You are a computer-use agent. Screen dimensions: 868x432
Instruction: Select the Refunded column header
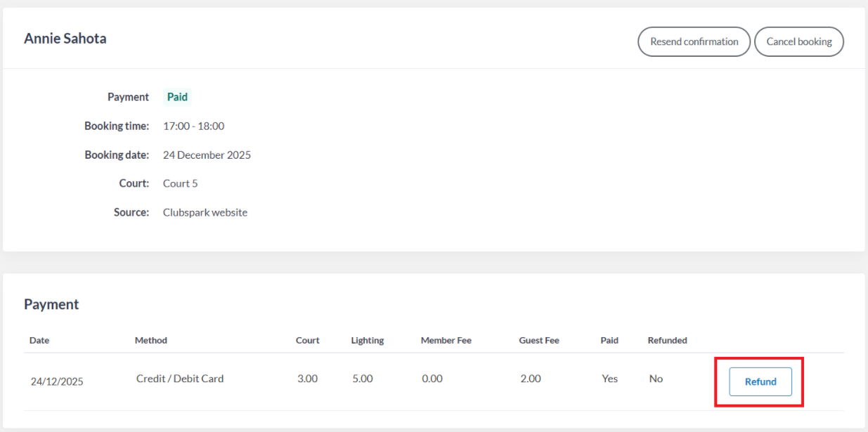[667, 340]
